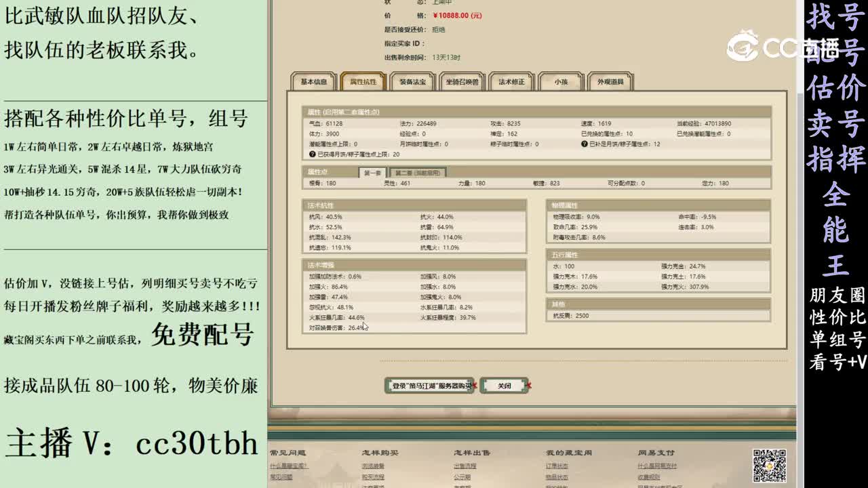Click the 体力: 3900 value
Screen dimensions: 868x488
pyautogui.click(x=325, y=134)
